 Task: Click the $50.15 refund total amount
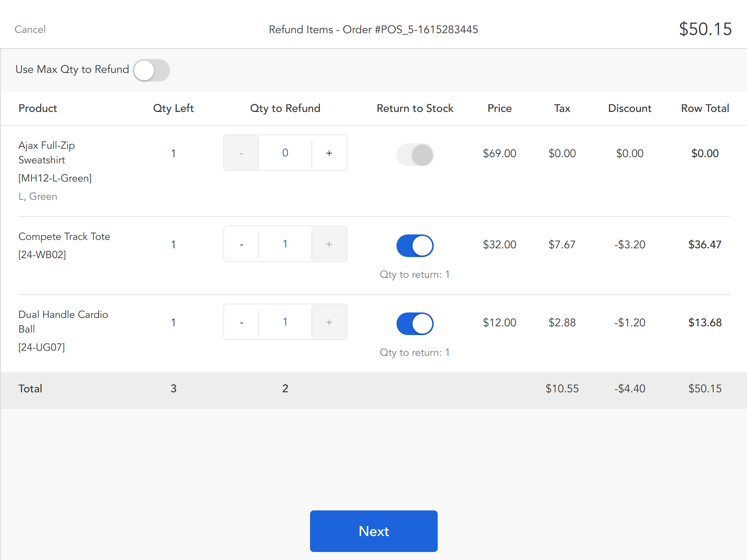[705, 29]
